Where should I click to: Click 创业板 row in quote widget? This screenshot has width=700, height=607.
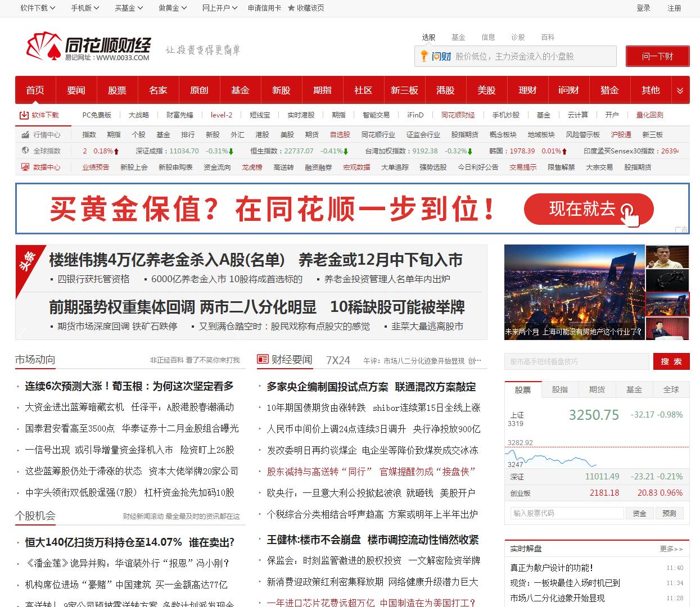(x=597, y=493)
